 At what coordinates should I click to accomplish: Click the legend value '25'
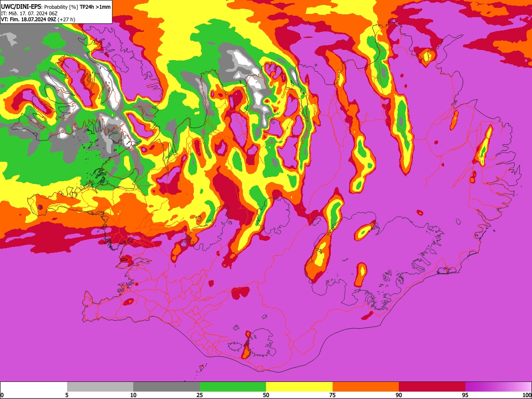click(200, 395)
